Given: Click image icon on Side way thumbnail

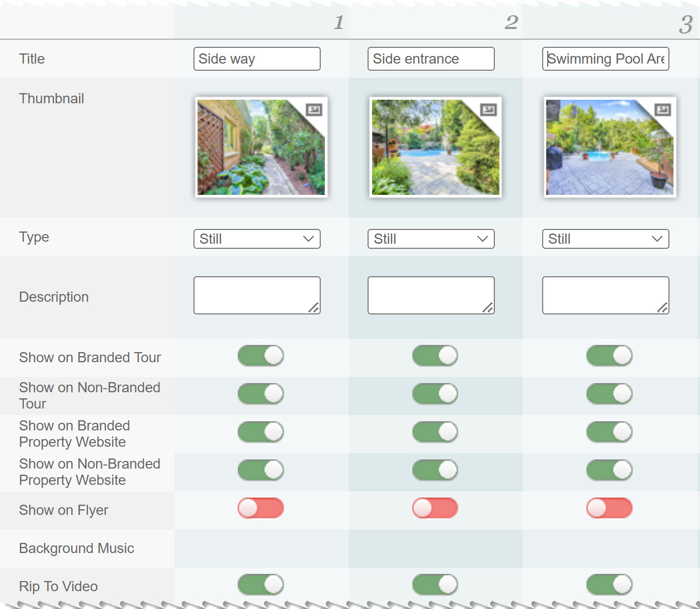Looking at the screenshot, I should 314,109.
